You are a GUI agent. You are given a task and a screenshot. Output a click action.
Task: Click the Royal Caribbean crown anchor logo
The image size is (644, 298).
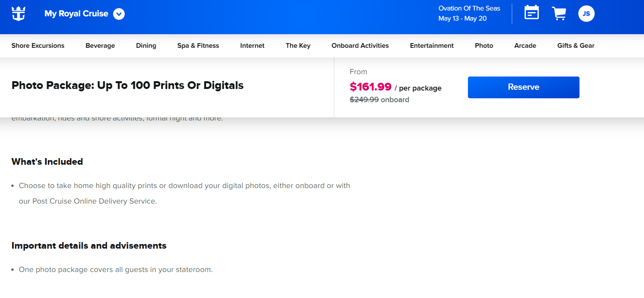18,14
